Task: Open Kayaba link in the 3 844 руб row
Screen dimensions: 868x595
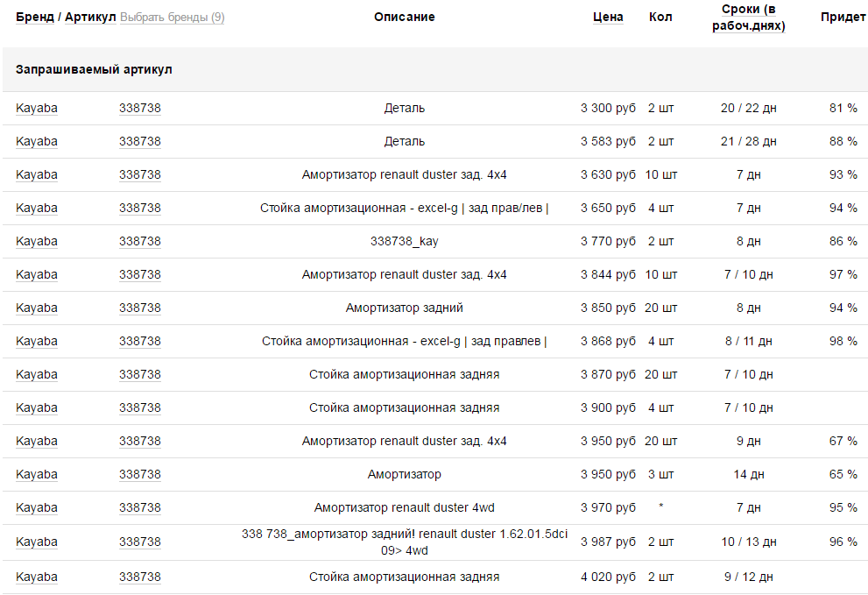Action: tap(37, 274)
